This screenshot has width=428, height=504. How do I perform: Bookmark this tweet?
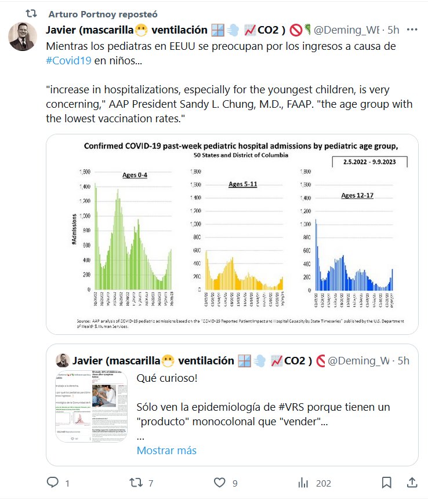tap(387, 483)
